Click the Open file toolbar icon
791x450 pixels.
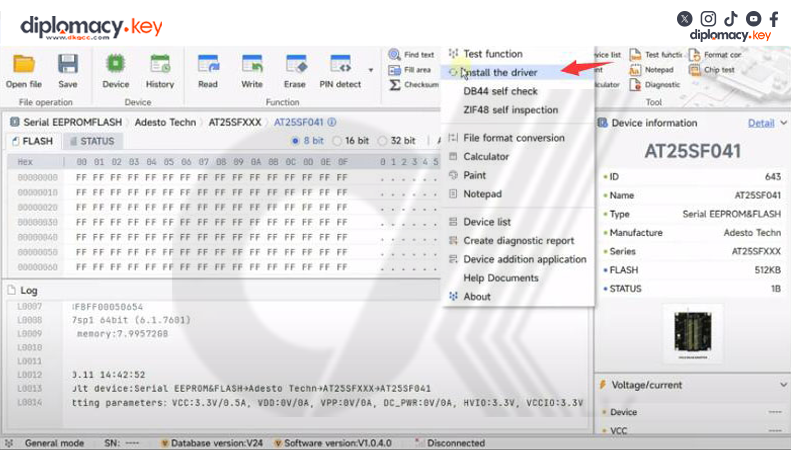coord(23,65)
